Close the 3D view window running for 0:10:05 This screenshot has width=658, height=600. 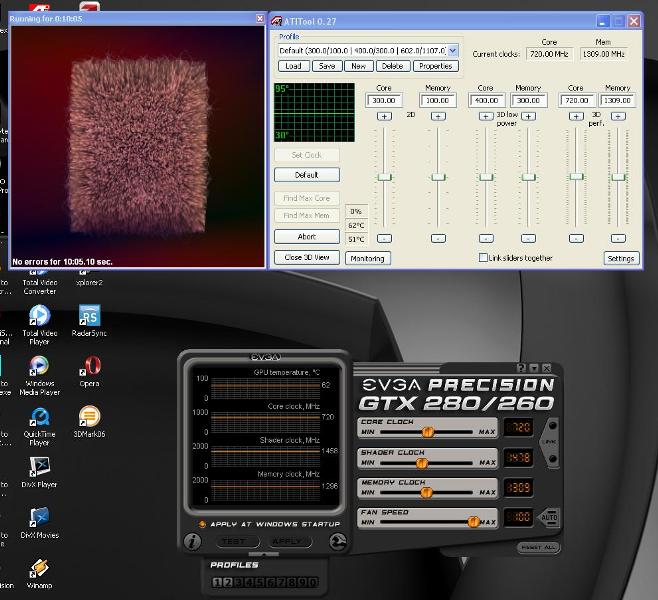260,18
